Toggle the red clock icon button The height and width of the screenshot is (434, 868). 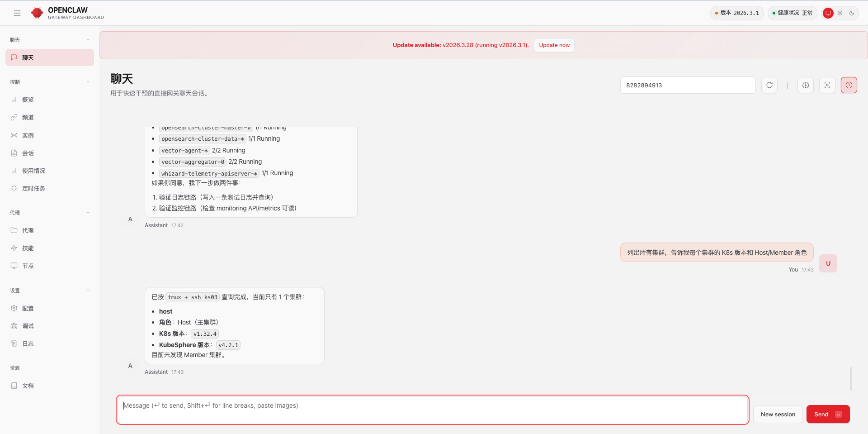pos(849,85)
